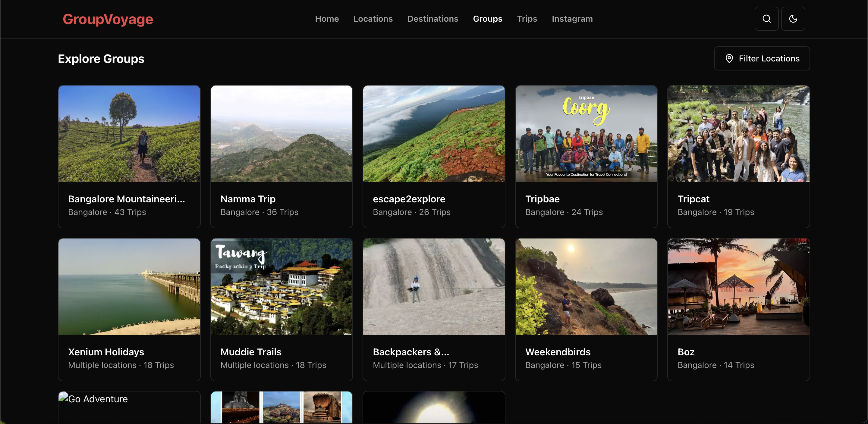Click the 'Bangalore · 14 Trips' text
868x424 pixels.
coord(716,365)
